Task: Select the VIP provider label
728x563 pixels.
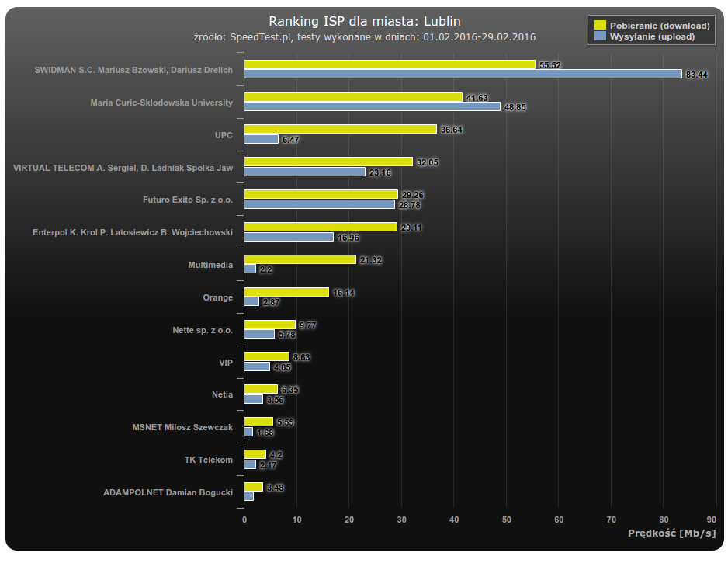Action: [226, 363]
